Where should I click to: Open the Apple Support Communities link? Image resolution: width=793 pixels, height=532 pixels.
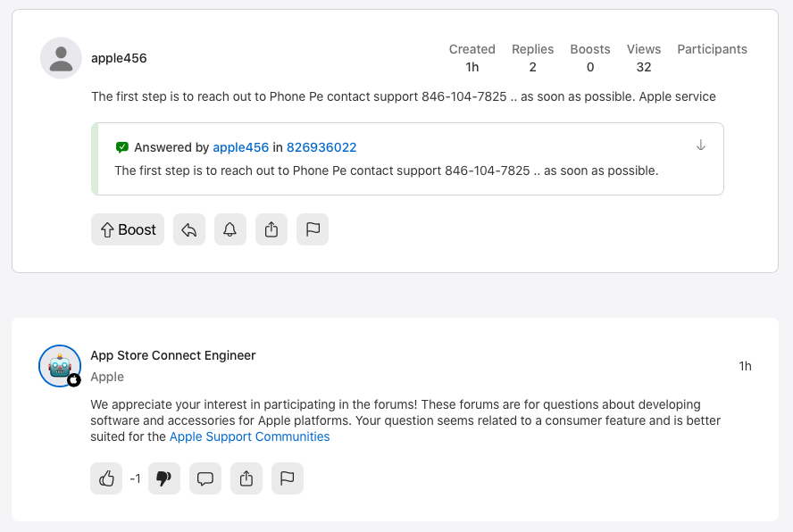[x=249, y=436]
